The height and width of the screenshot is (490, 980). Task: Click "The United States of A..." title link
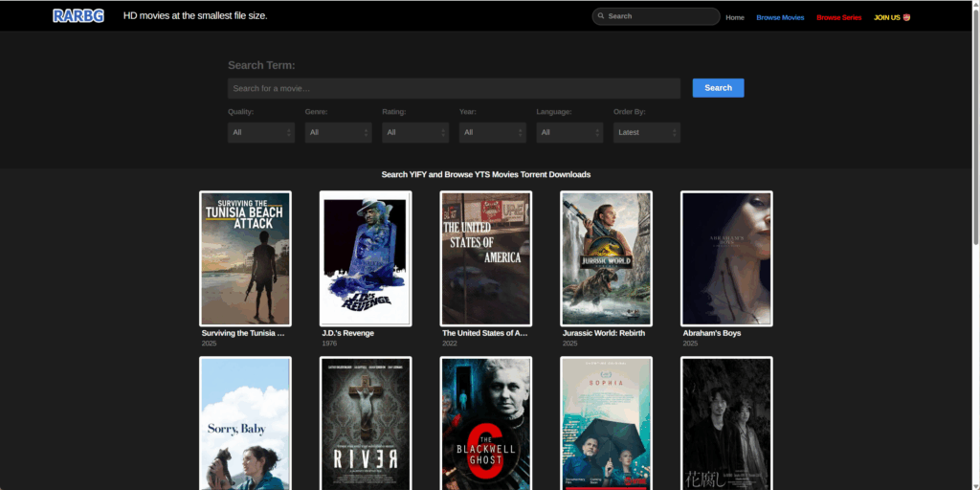click(x=485, y=333)
